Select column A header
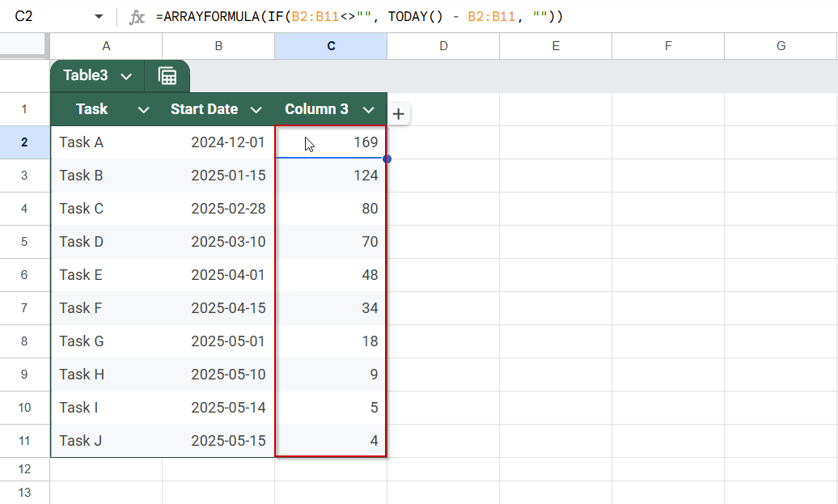Viewport: 838px width, 504px height. point(106,46)
